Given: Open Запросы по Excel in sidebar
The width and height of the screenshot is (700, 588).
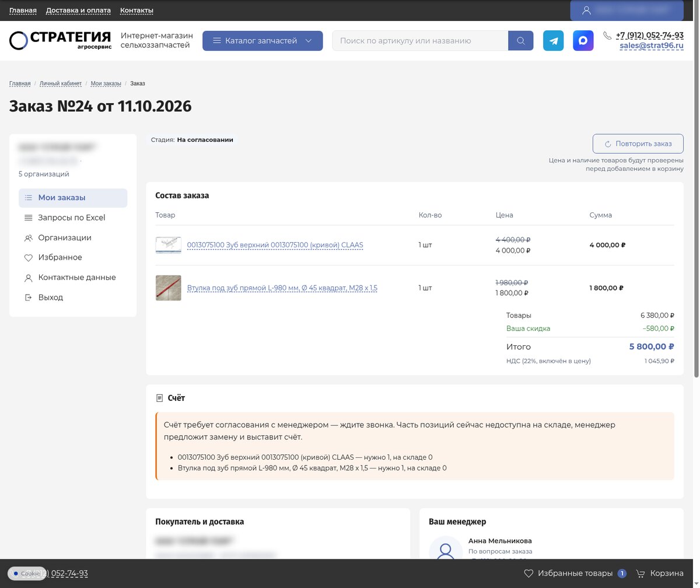Looking at the screenshot, I should (x=73, y=218).
